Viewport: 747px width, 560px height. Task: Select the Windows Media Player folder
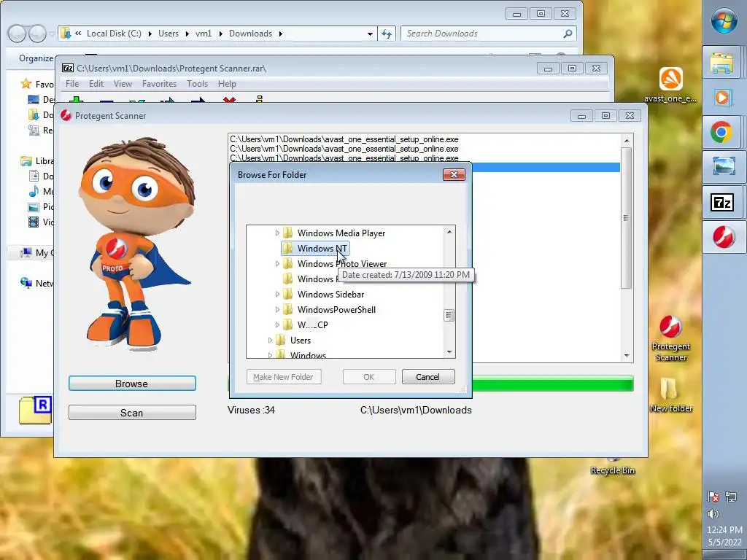[x=341, y=233]
